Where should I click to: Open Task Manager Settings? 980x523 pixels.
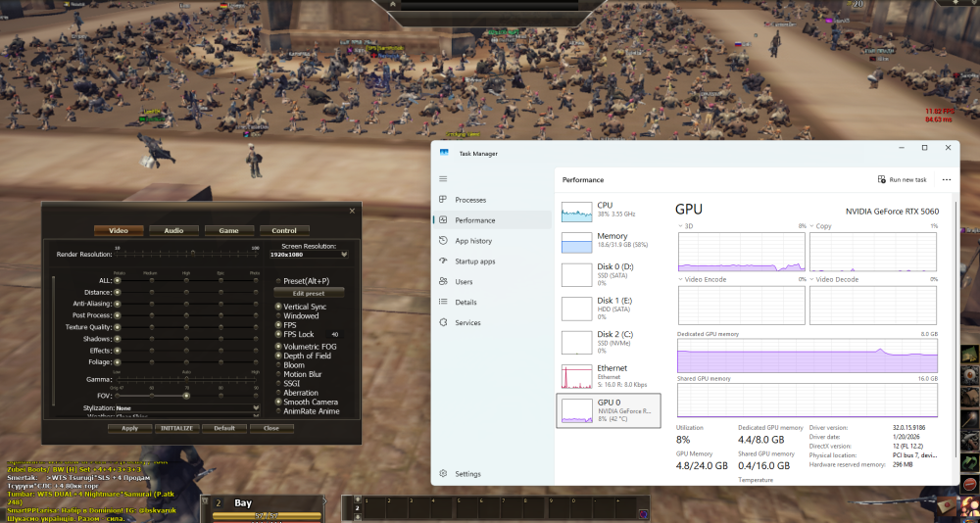467,474
